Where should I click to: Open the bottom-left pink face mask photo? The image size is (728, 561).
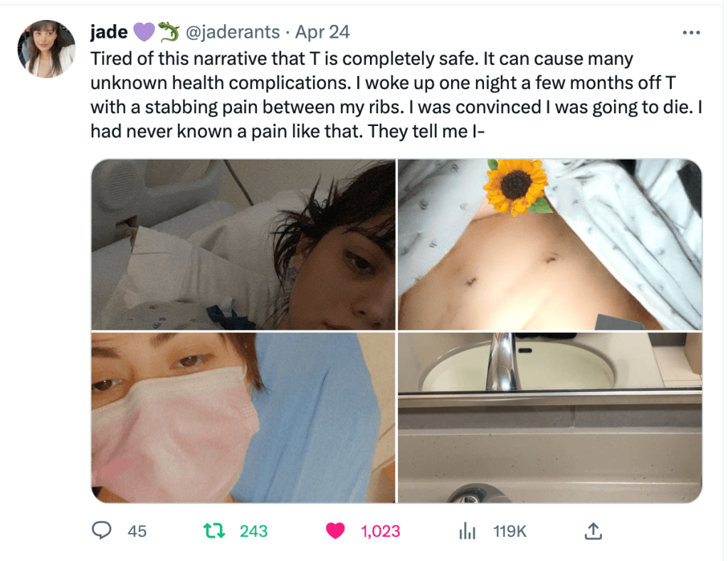pos(243,418)
